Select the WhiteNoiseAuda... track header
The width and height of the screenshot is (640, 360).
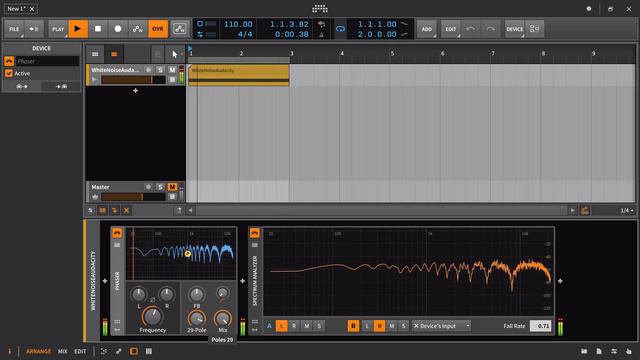[115, 70]
